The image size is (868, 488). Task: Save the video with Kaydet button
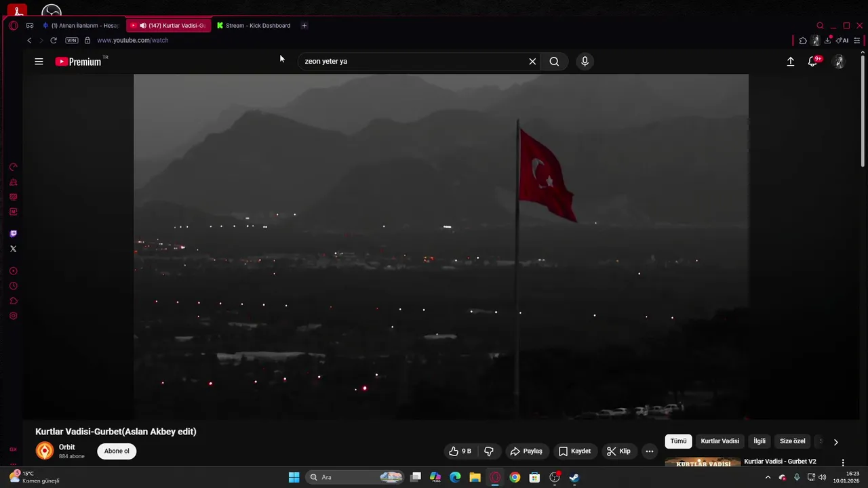coord(574,451)
